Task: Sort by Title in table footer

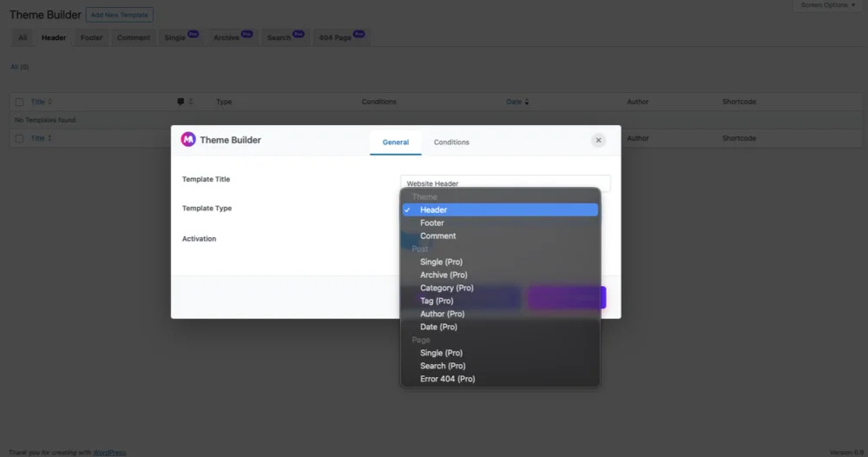Action: [x=41, y=138]
